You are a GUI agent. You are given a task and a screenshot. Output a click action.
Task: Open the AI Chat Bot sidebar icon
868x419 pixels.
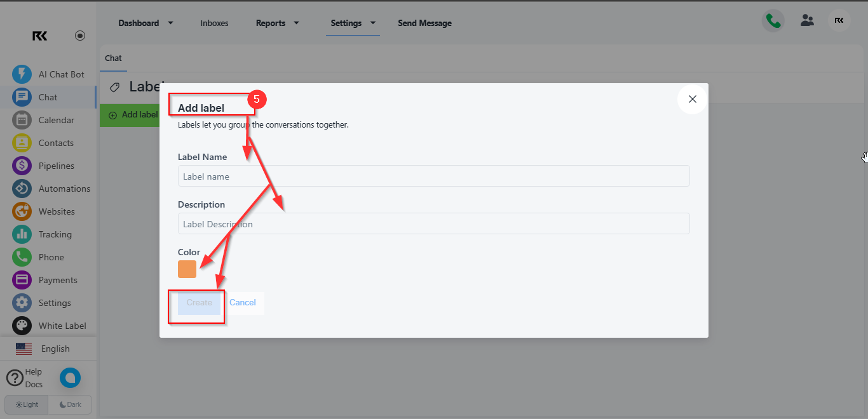tap(22, 74)
